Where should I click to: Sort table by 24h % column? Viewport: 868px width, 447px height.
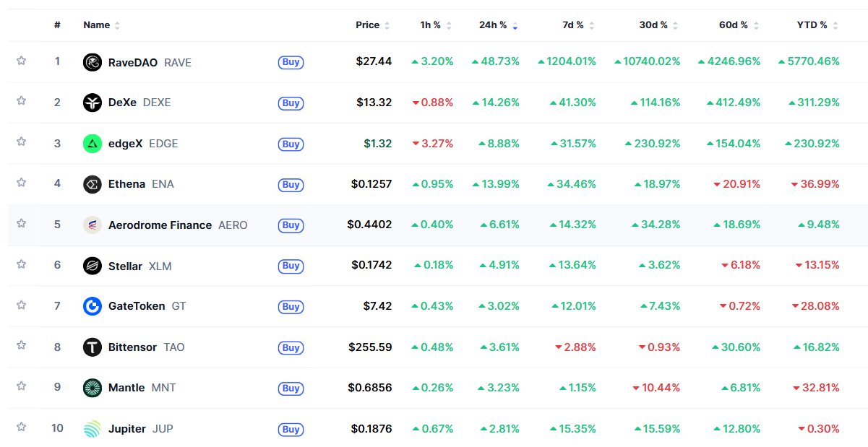point(494,25)
